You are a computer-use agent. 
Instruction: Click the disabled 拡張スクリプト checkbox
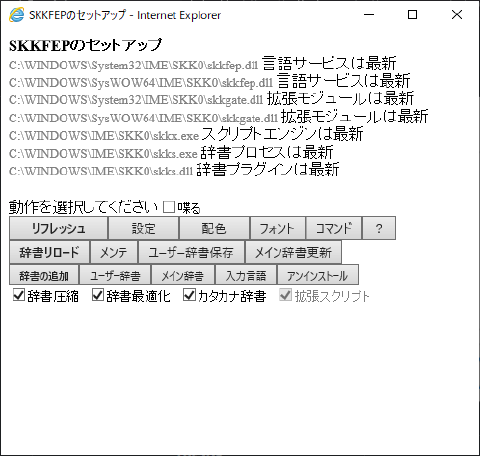click(x=285, y=295)
